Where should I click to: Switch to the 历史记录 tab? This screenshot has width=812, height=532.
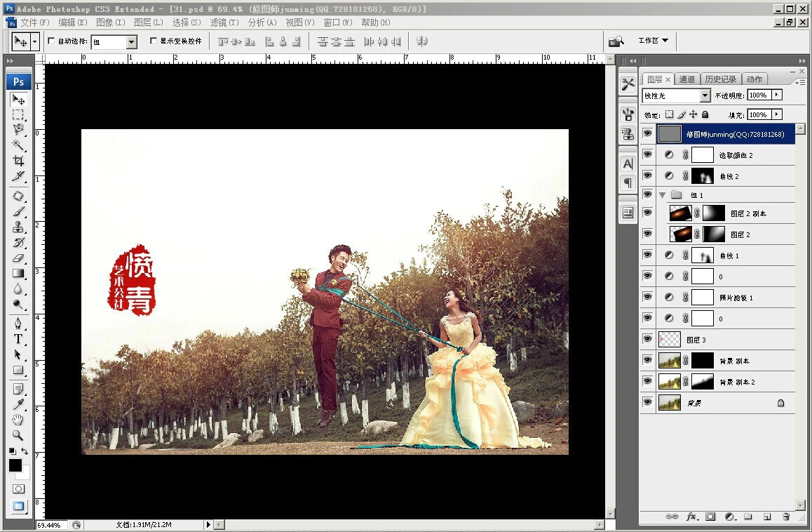(x=720, y=79)
